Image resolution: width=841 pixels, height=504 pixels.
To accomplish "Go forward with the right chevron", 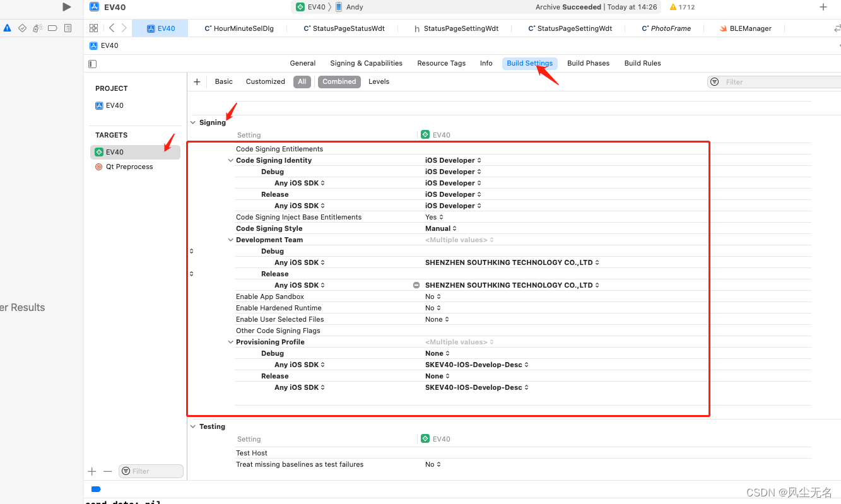I will pyautogui.click(x=124, y=28).
